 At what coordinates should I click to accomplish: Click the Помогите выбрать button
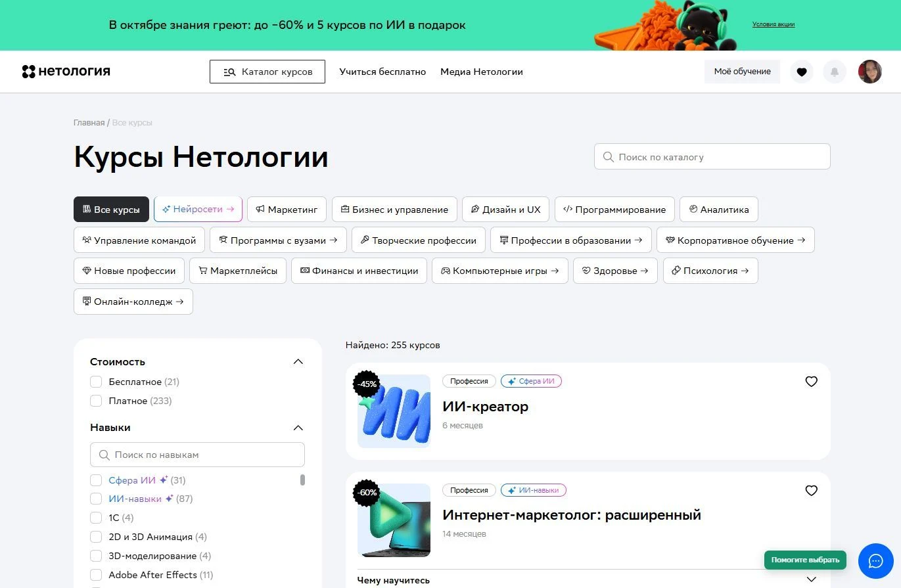click(805, 560)
